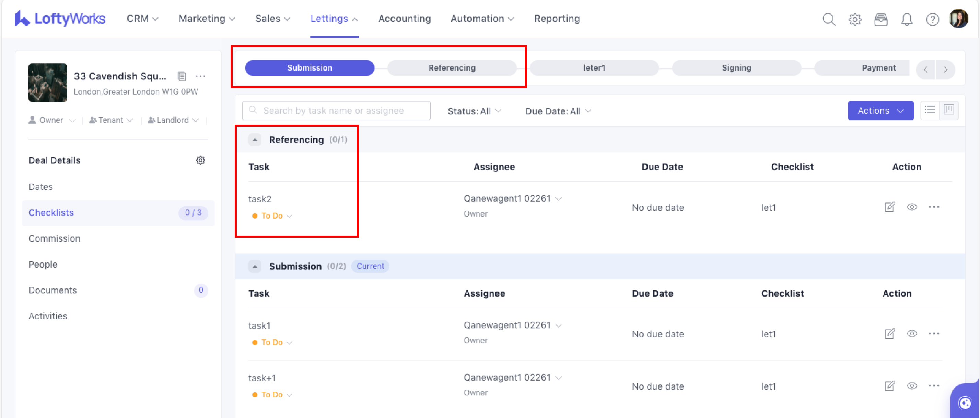Open the inbox tray icon in header

(881, 19)
